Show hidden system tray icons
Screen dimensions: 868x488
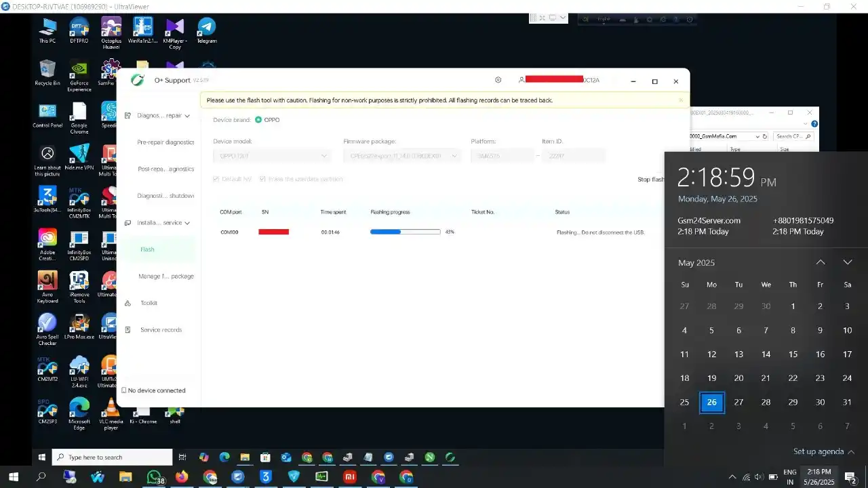tap(732, 477)
